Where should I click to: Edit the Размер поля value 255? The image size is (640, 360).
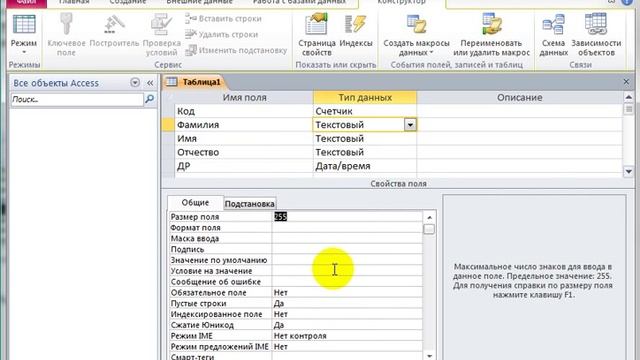click(x=347, y=217)
